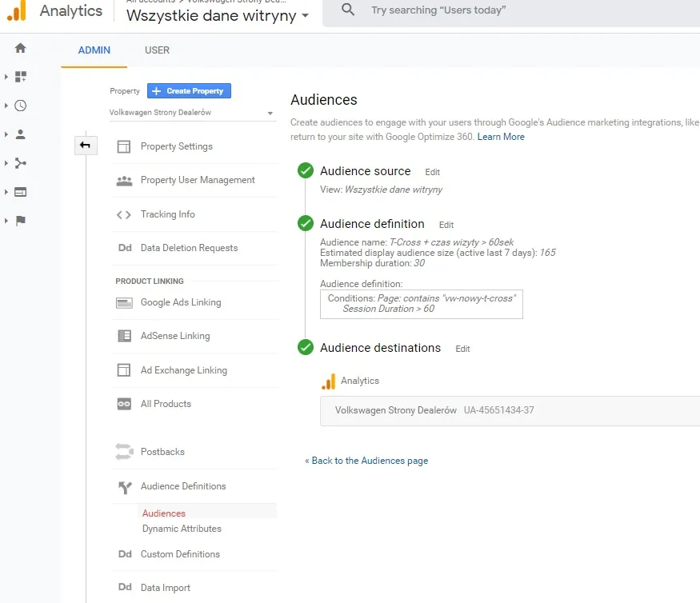Click the Property User Management people icon
The width and height of the screenshot is (700, 603).
tap(124, 180)
